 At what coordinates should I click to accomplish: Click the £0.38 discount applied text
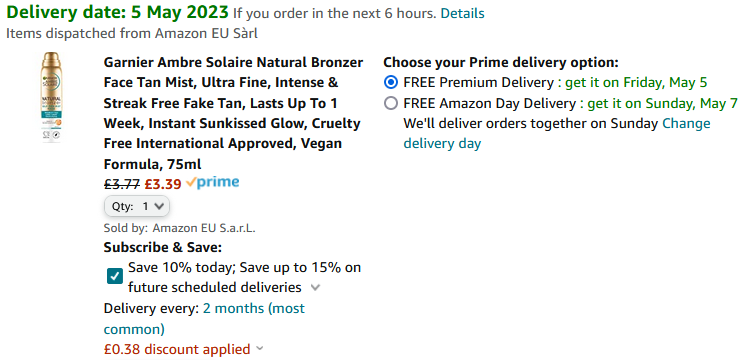(x=177, y=349)
